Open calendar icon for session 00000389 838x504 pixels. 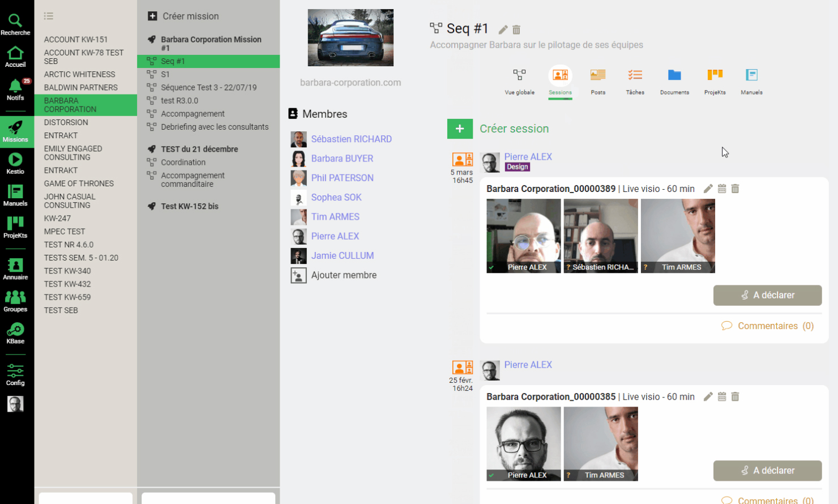click(x=722, y=189)
